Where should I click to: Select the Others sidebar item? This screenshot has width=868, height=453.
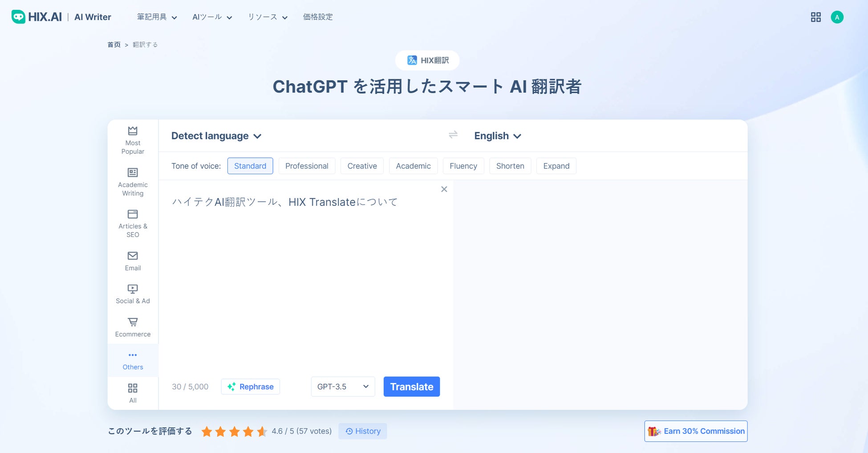133,360
